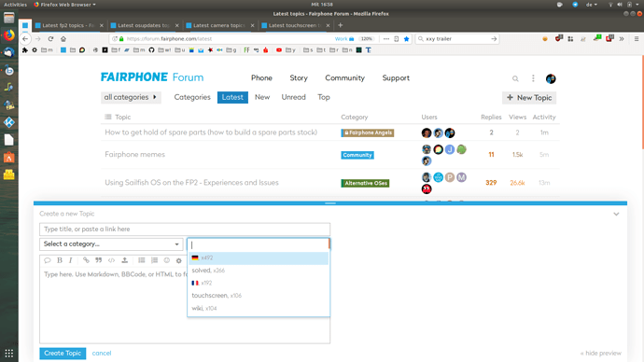Show New topics
This screenshot has height=362, width=644.
point(262,97)
